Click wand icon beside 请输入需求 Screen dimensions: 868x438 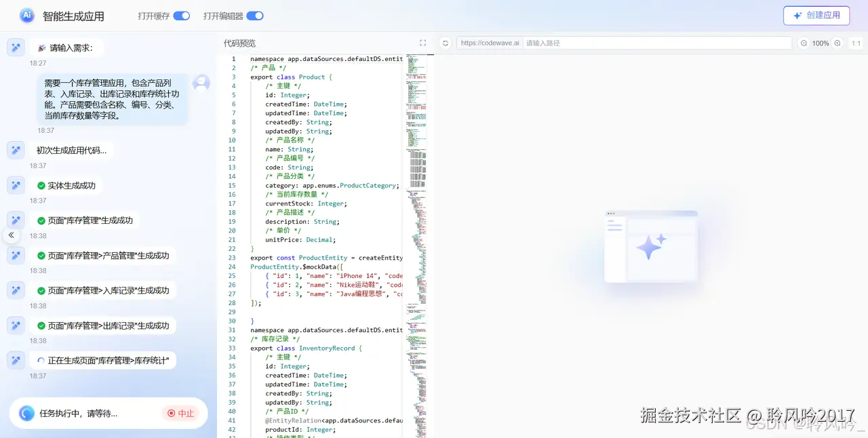click(x=16, y=47)
